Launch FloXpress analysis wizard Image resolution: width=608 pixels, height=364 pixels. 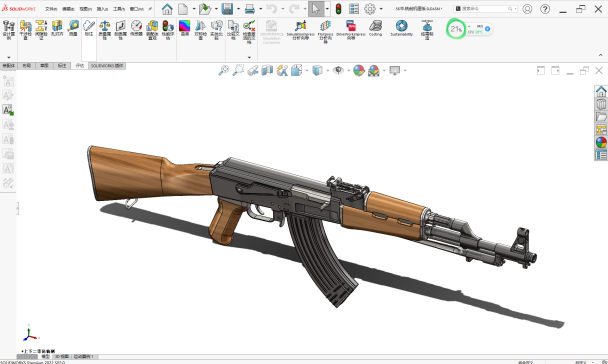coord(325,31)
